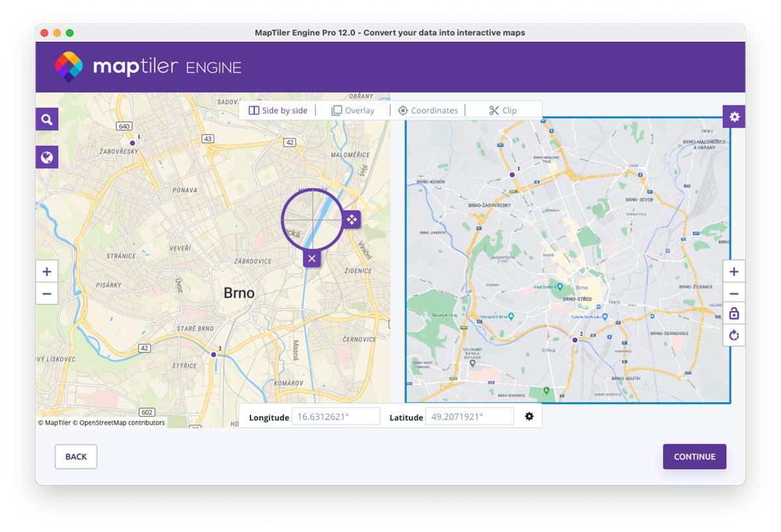Zoom in on the right map
The height and width of the screenshot is (532, 781).
coord(734,271)
